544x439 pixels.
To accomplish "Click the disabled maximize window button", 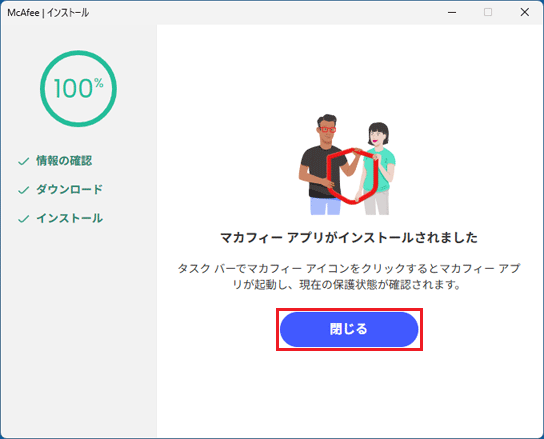I will click(488, 12).
